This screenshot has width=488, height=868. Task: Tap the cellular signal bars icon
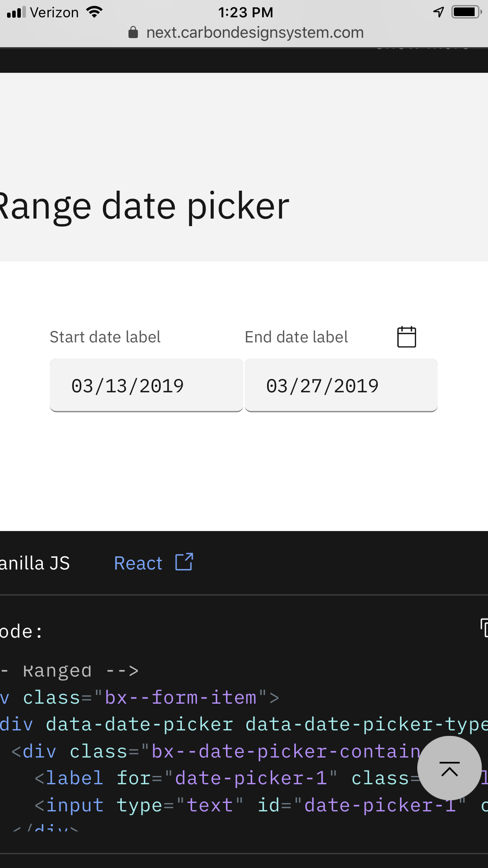pyautogui.click(x=17, y=12)
